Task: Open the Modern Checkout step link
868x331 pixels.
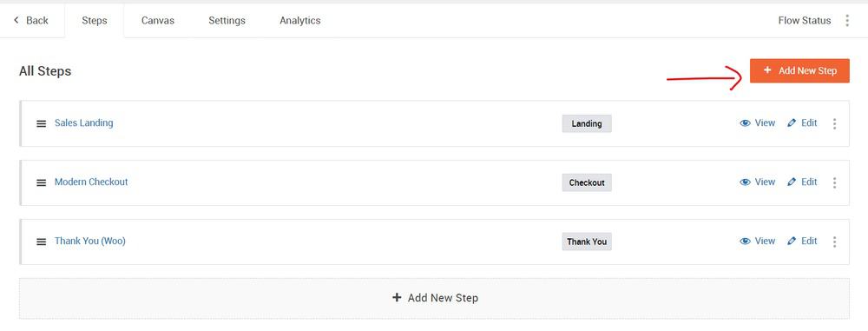Action: 91,182
